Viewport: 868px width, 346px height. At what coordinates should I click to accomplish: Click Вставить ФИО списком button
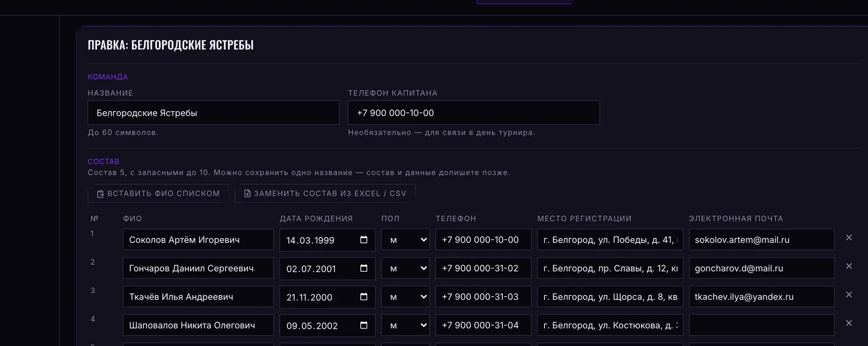pyautogui.click(x=158, y=194)
